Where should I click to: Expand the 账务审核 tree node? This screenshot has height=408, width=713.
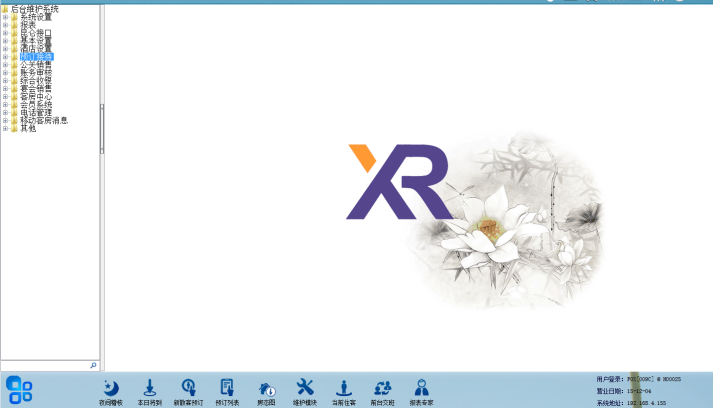[x=5, y=73]
